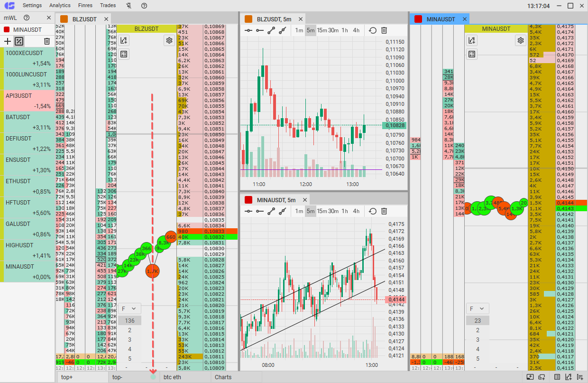The height and width of the screenshot is (383, 588).
Task: Open calculator icon in MINAUSDT order book
Action: 471,54
